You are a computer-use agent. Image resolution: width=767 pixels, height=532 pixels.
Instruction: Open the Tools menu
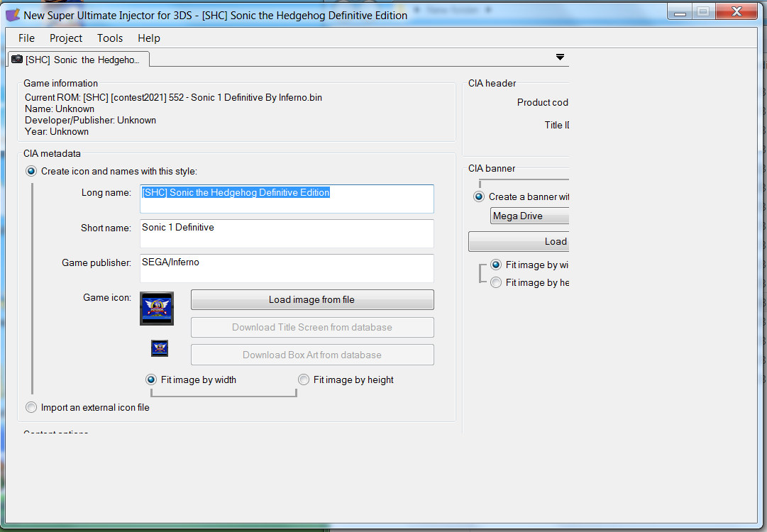110,38
